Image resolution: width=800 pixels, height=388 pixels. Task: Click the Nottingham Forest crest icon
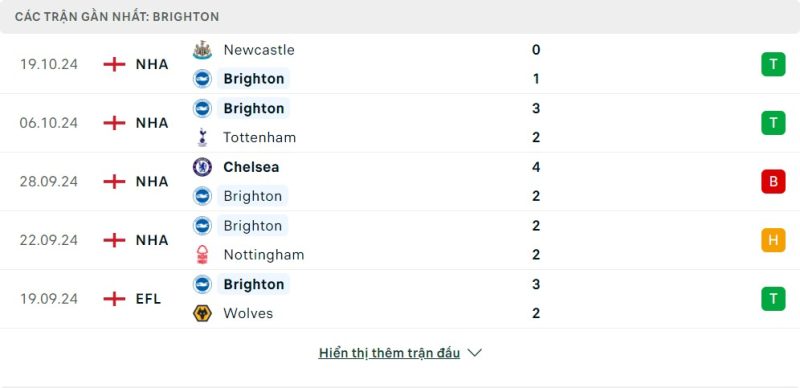202,255
